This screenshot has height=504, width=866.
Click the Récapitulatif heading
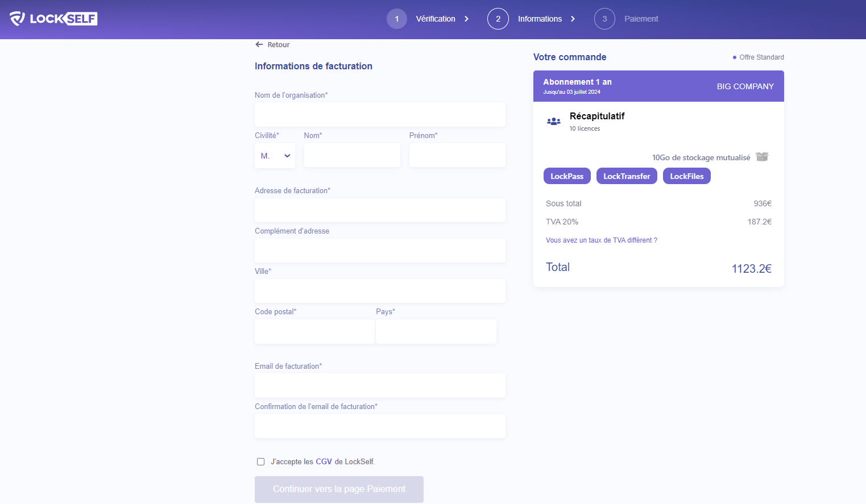coord(597,116)
